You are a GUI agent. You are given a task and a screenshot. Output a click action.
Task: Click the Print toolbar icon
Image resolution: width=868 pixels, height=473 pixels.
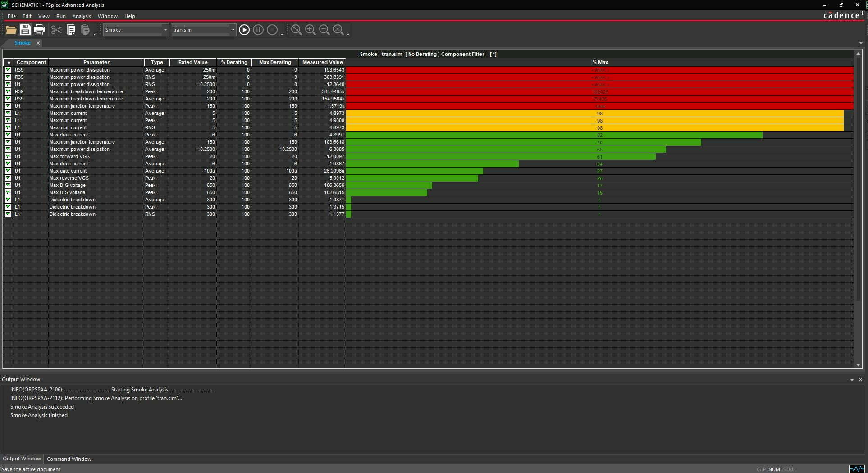(39, 30)
